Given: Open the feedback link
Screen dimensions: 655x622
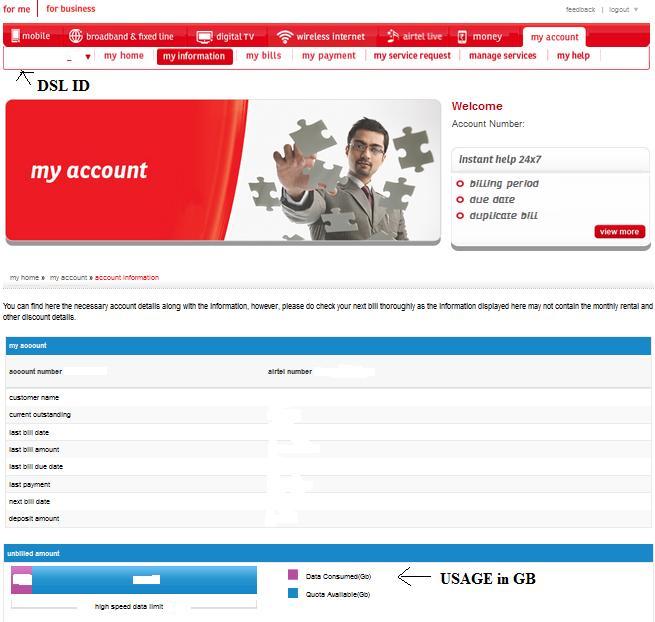Looking at the screenshot, I should tap(580, 10).
